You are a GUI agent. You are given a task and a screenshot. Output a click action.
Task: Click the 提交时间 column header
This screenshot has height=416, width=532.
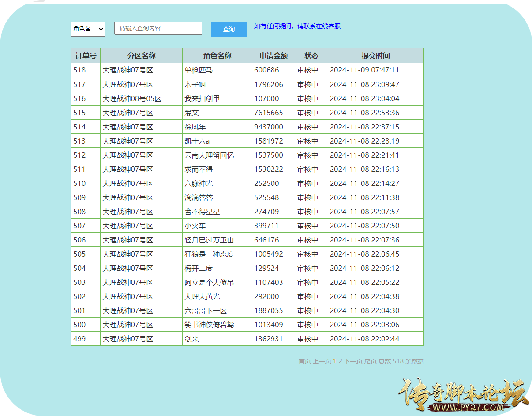(x=375, y=56)
